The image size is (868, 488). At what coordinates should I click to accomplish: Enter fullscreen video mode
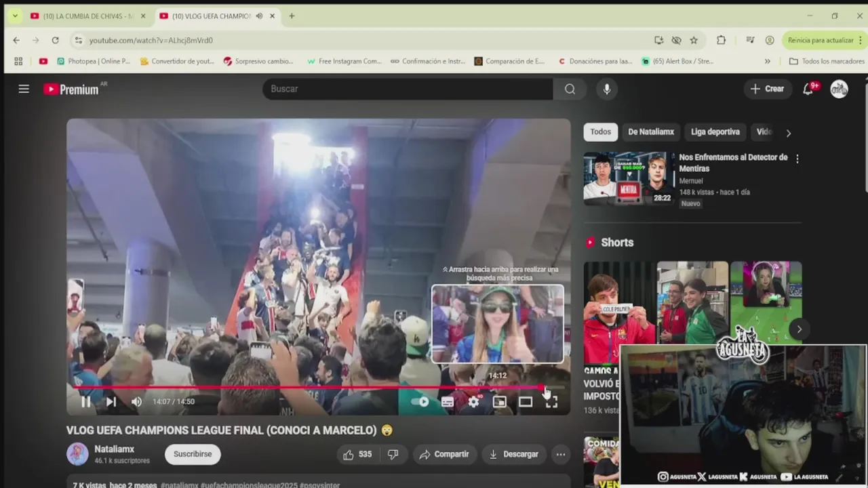tap(551, 402)
